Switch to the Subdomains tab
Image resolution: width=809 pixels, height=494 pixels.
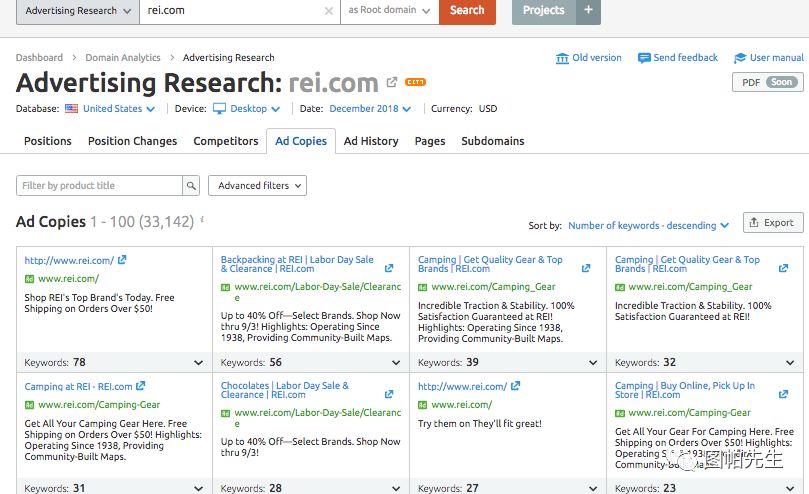pyautogui.click(x=493, y=141)
